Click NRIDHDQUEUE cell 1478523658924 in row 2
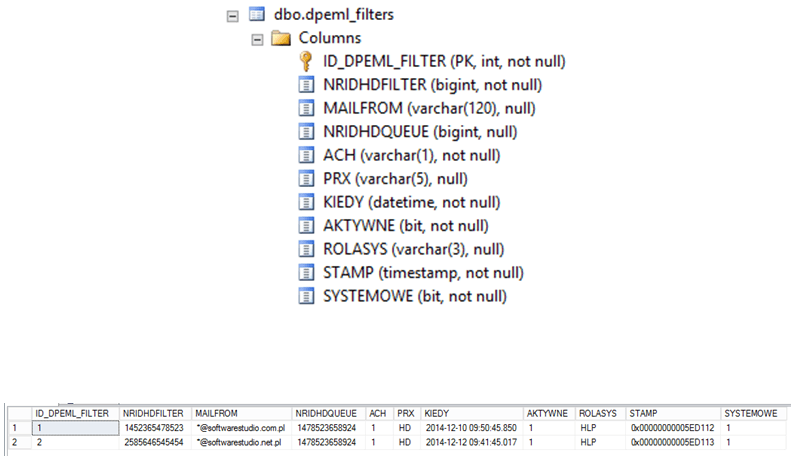 [x=328, y=442]
